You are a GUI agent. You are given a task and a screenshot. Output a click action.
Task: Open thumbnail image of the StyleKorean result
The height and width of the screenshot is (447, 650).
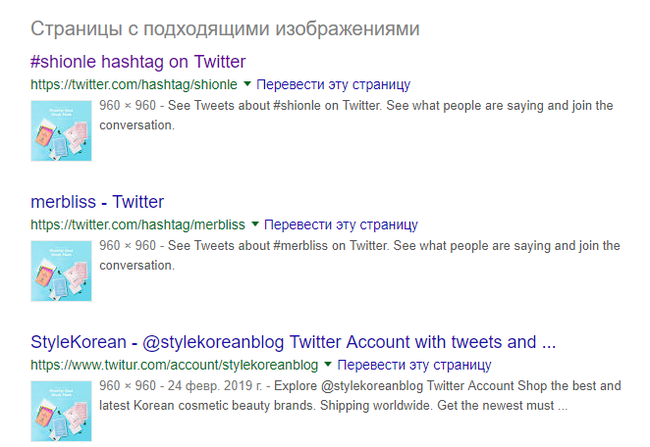tap(62, 409)
